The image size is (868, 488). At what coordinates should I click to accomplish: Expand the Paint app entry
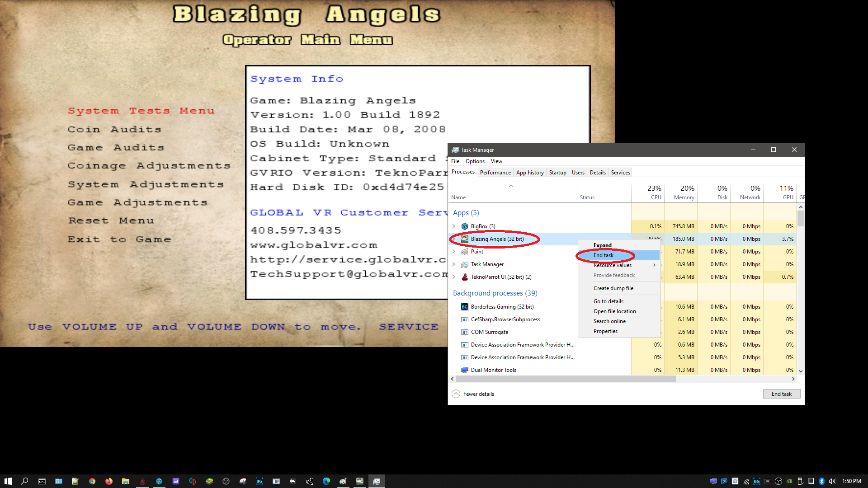pos(454,252)
